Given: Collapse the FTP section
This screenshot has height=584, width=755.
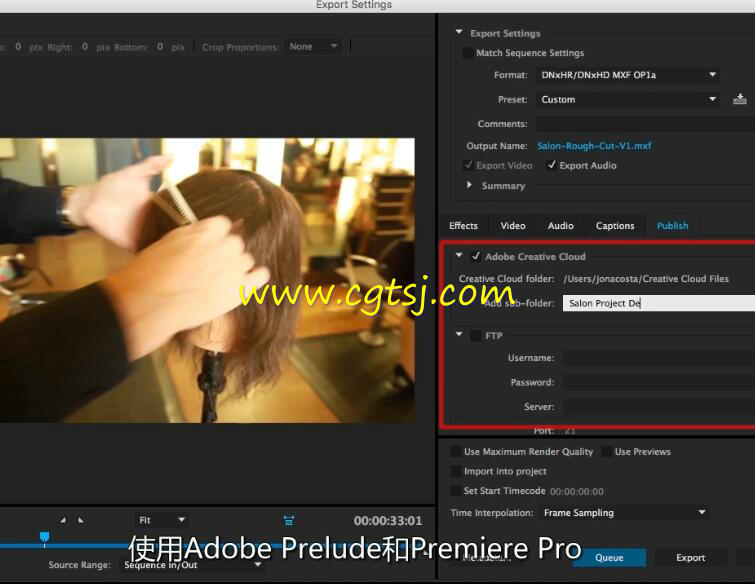Looking at the screenshot, I should 459,334.
